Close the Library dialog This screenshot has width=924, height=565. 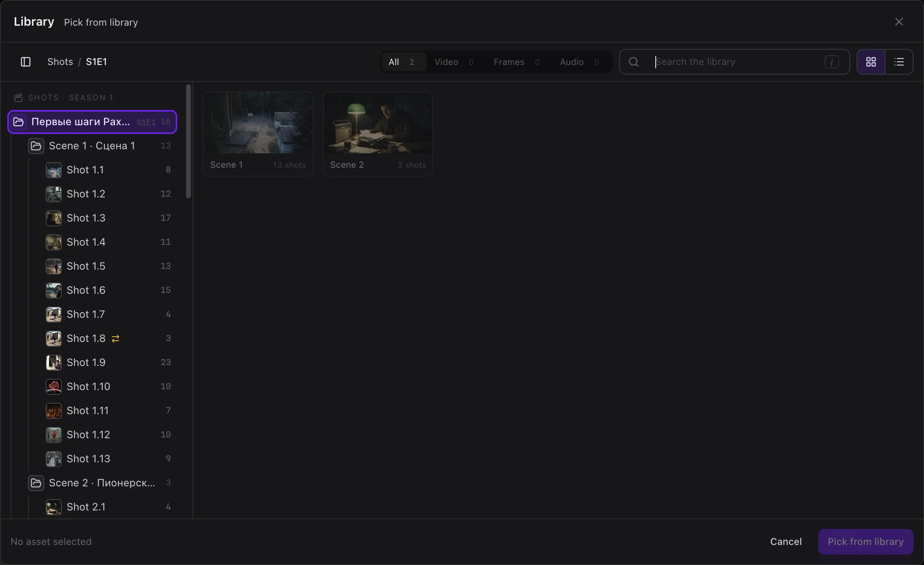pyautogui.click(x=899, y=22)
